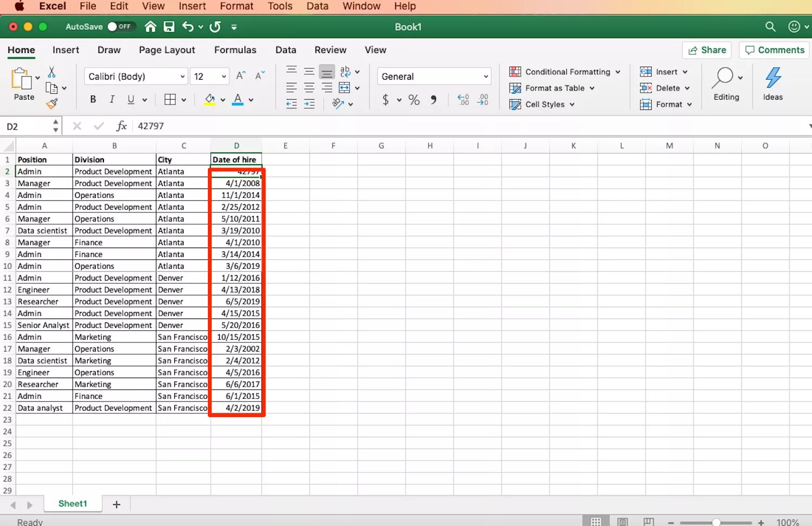Add a new sheet with plus button
The height and width of the screenshot is (526, 812).
click(x=116, y=504)
